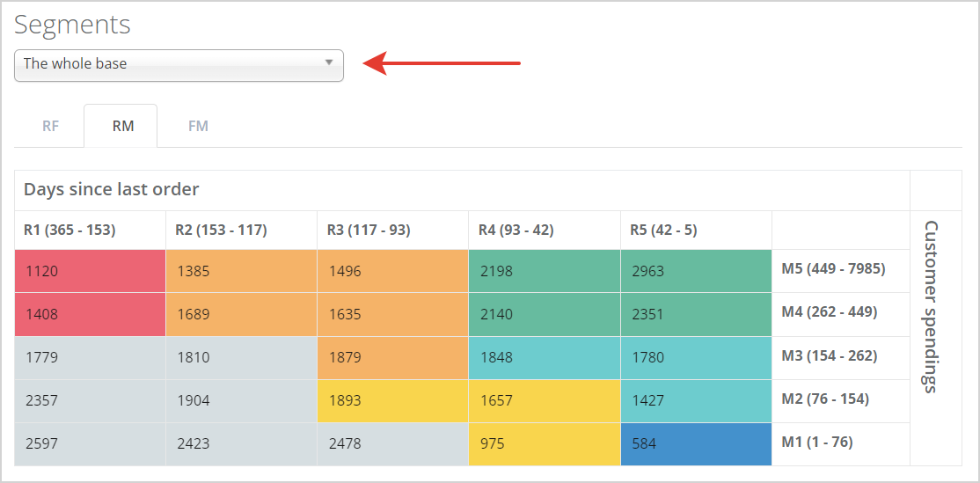Select the green cell with 2963
This screenshot has height=483, width=980.
pos(695,271)
